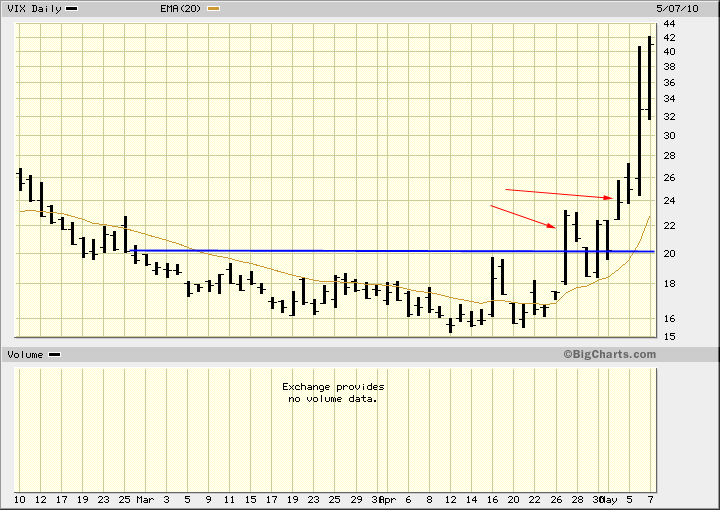Click the black Volume legend swatch

(x=54, y=354)
